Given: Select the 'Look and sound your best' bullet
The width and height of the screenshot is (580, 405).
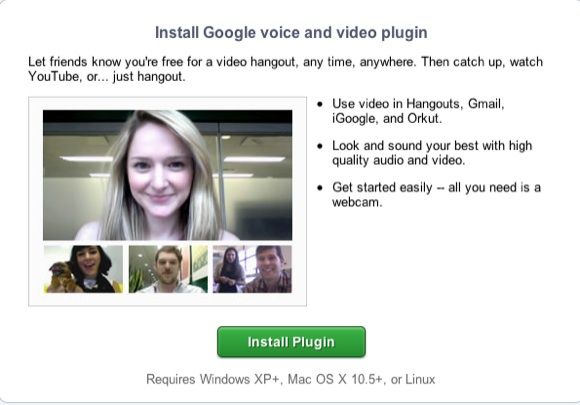Looking at the screenshot, I should (x=432, y=153).
